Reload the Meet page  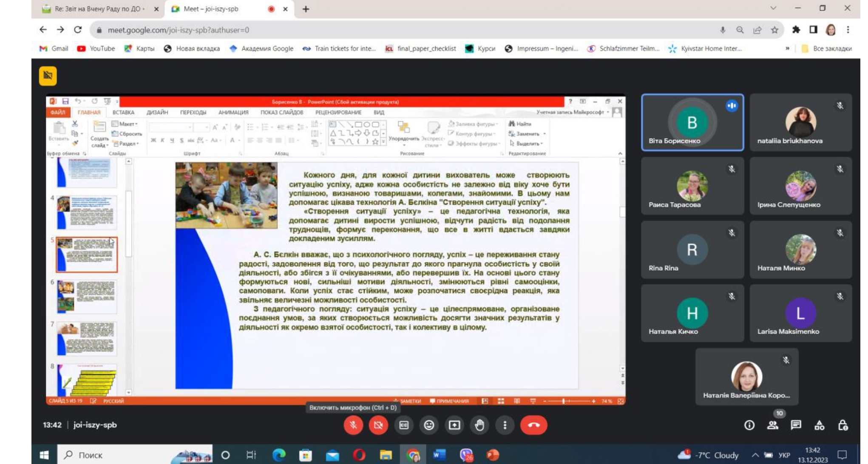(x=77, y=30)
